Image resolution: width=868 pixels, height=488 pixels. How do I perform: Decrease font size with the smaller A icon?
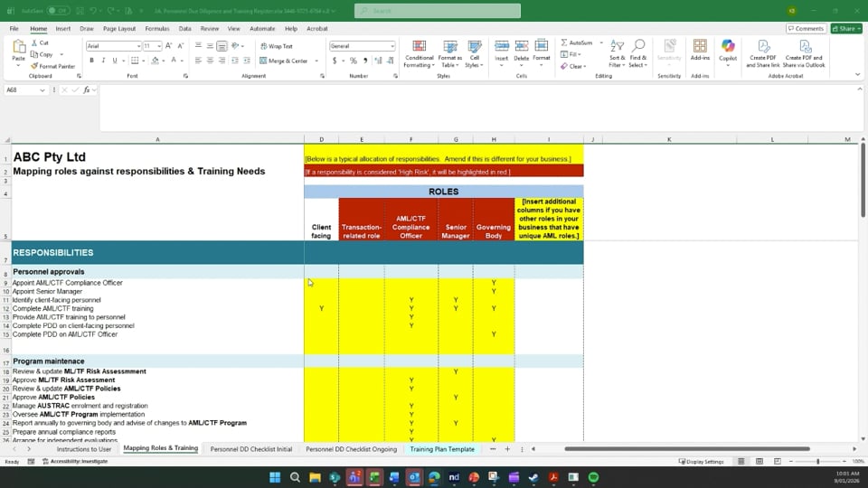point(181,46)
